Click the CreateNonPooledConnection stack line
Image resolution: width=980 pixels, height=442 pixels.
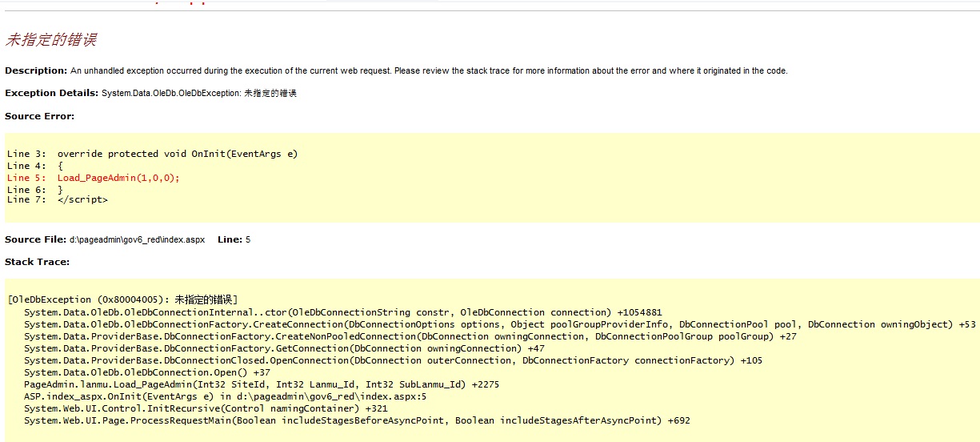click(410, 336)
